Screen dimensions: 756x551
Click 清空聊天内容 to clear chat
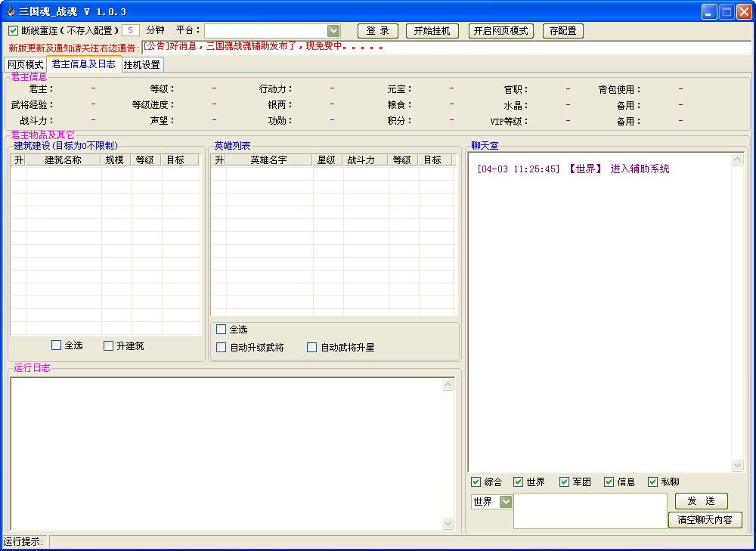tap(705, 520)
